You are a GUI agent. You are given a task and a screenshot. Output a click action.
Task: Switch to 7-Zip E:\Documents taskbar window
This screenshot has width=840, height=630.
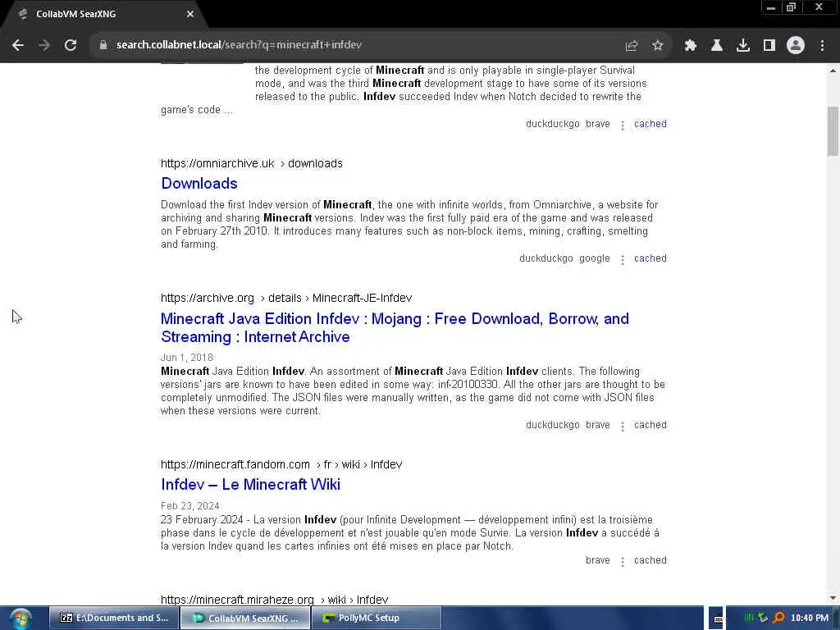[114, 618]
